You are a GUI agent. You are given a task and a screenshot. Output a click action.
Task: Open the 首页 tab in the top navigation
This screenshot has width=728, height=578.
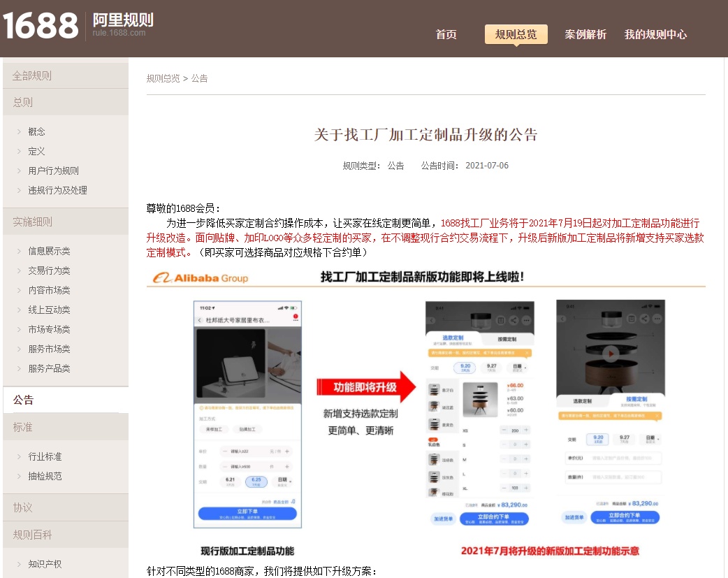[446, 35]
